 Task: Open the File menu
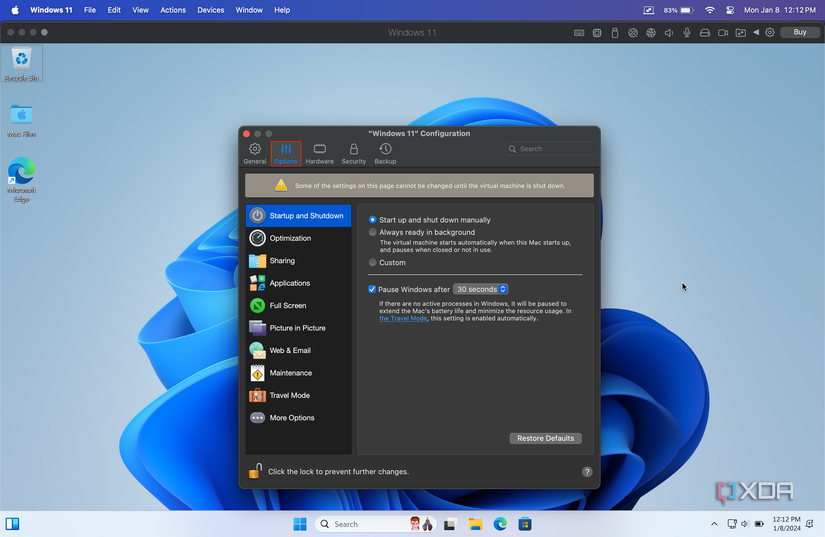90,10
